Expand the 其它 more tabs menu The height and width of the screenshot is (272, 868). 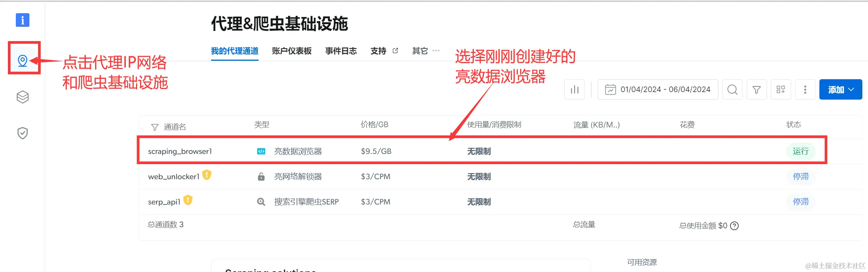(x=426, y=51)
